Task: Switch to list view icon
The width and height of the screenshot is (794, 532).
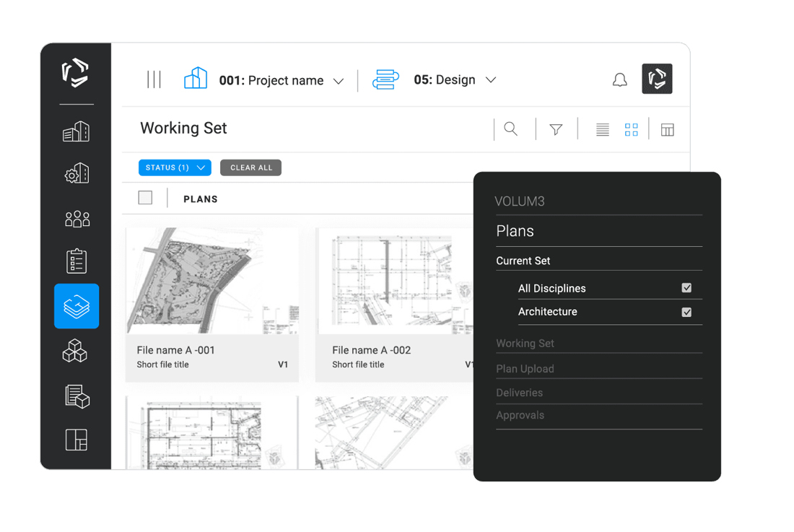Action: click(x=602, y=129)
